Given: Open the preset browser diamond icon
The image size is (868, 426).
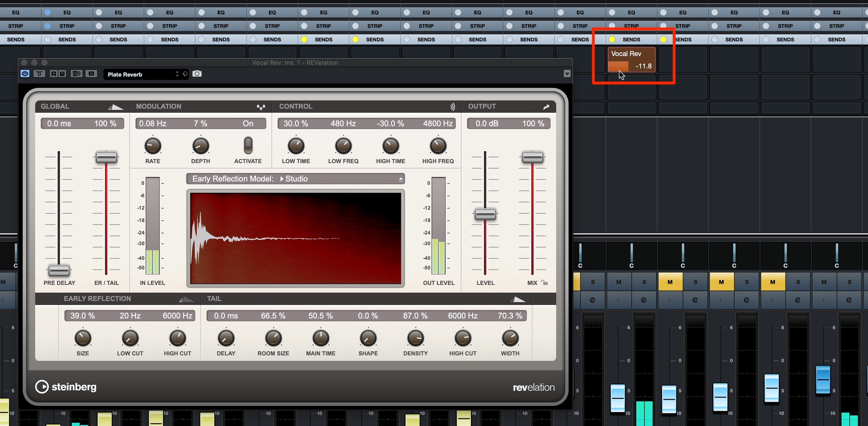Looking at the screenshot, I should pyautogui.click(x=185, y=74).
